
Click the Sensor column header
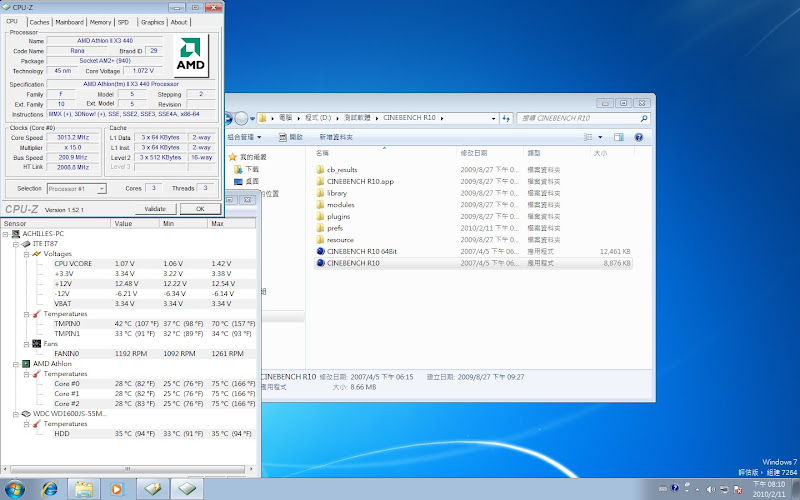click(x=55, y=223)
